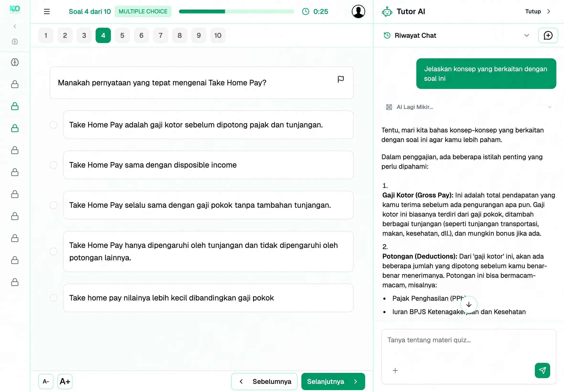
Task: Click the Riwayat Chat history icon
Action: pos(387,35)
